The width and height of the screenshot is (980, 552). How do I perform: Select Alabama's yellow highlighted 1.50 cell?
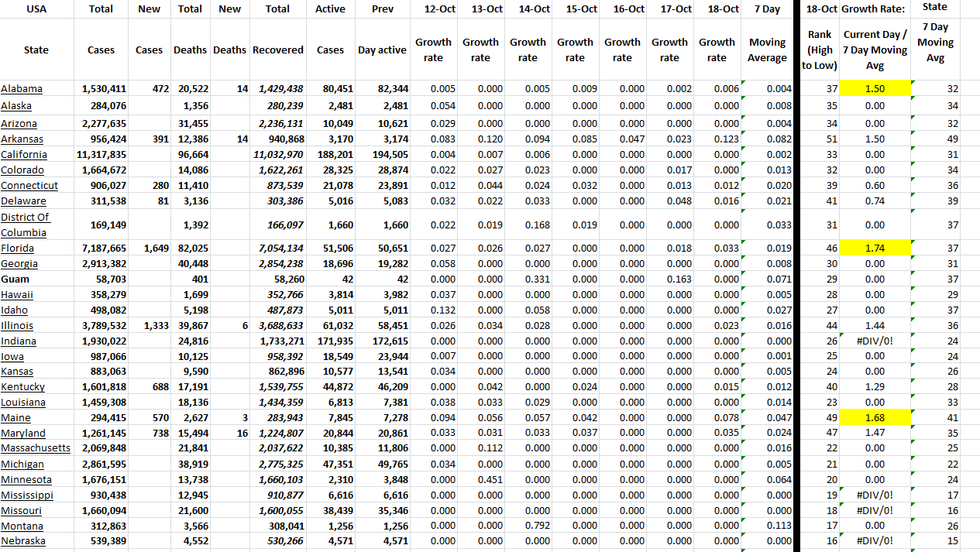[x=875, y=88]
